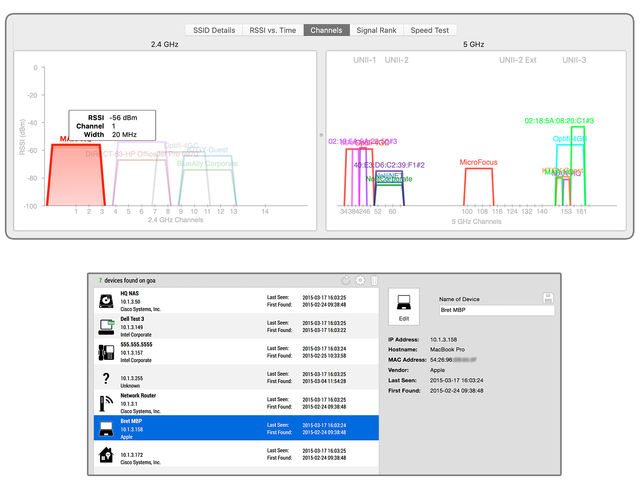The height and width of the screenshot is (480, 640).
Task: Click the '7 devices found on goa' header text
Action: [x=127, y=280]
